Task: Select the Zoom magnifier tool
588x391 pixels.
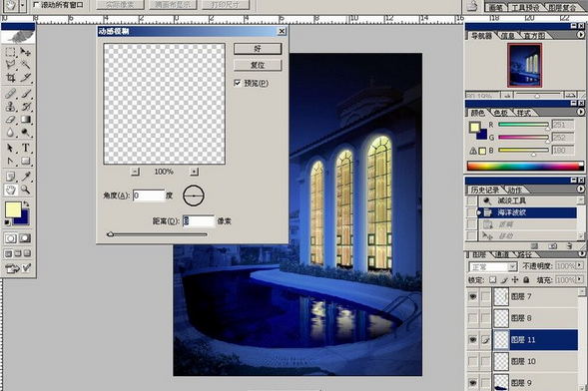Action: (x=25, y=190)
